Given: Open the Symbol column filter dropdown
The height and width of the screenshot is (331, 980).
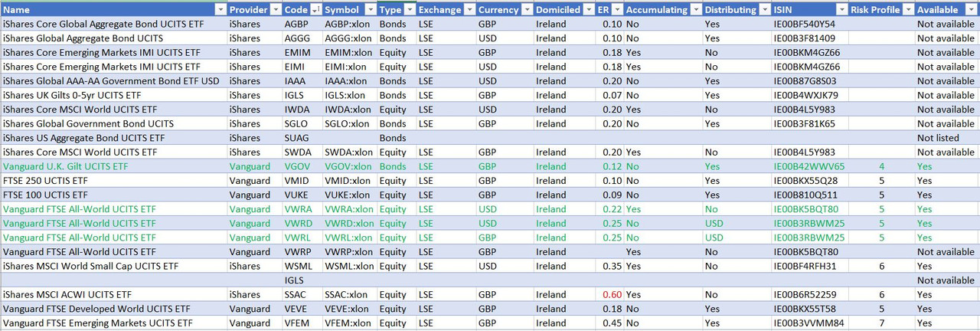Looking at the screenshot, I should click(370, 10).
